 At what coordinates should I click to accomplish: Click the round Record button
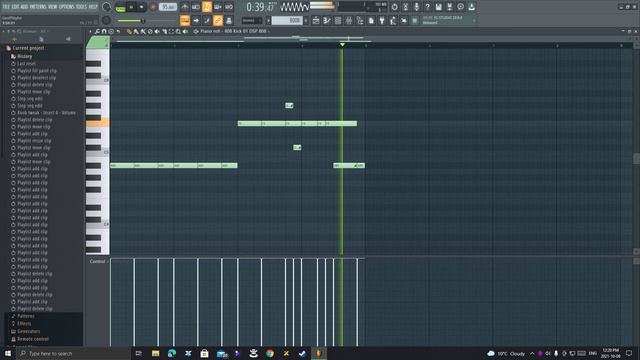[153, 7]
